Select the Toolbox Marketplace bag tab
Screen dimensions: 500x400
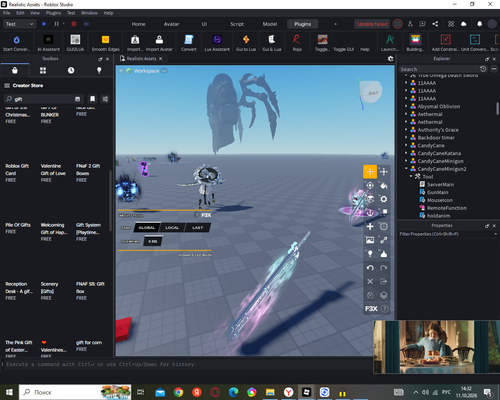coord(15,70)
